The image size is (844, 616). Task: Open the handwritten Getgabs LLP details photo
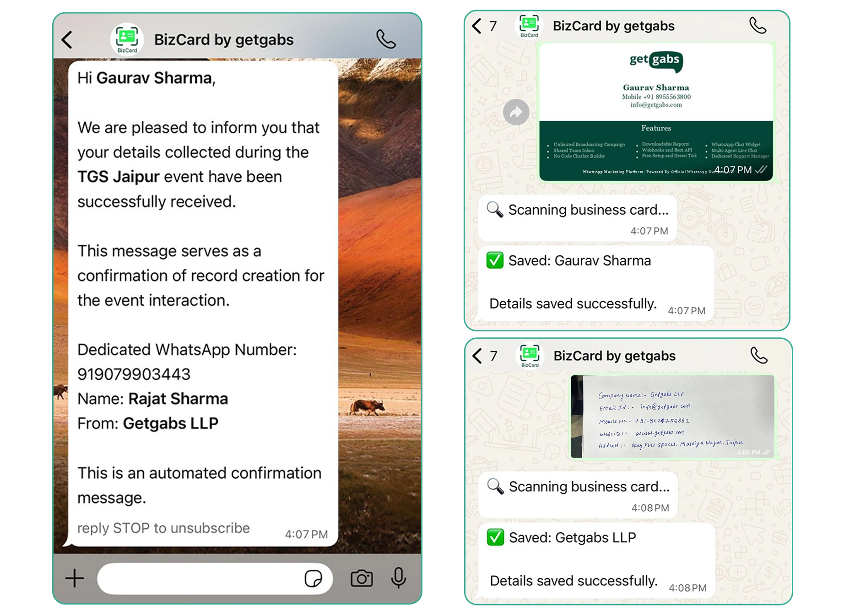click(672, 416)
